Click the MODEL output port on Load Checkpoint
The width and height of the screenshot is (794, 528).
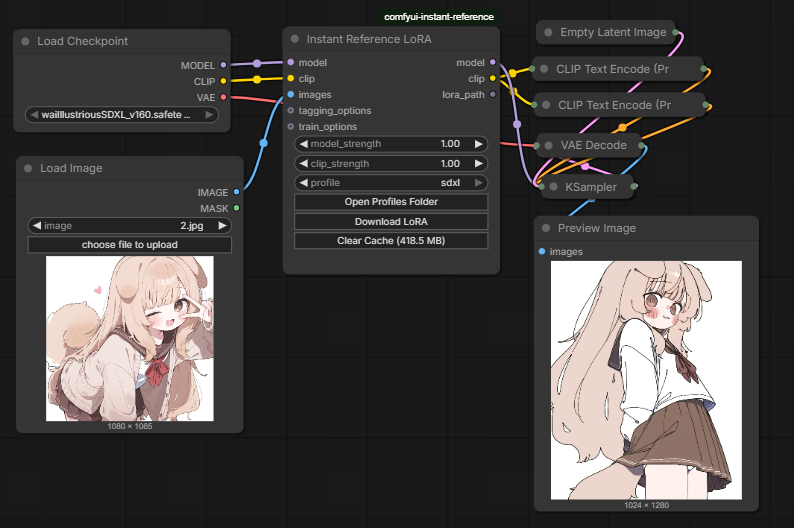223,65
